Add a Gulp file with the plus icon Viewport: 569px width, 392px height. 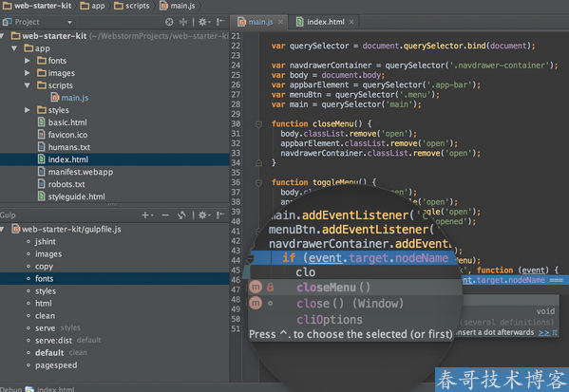[x=146, y=215]
